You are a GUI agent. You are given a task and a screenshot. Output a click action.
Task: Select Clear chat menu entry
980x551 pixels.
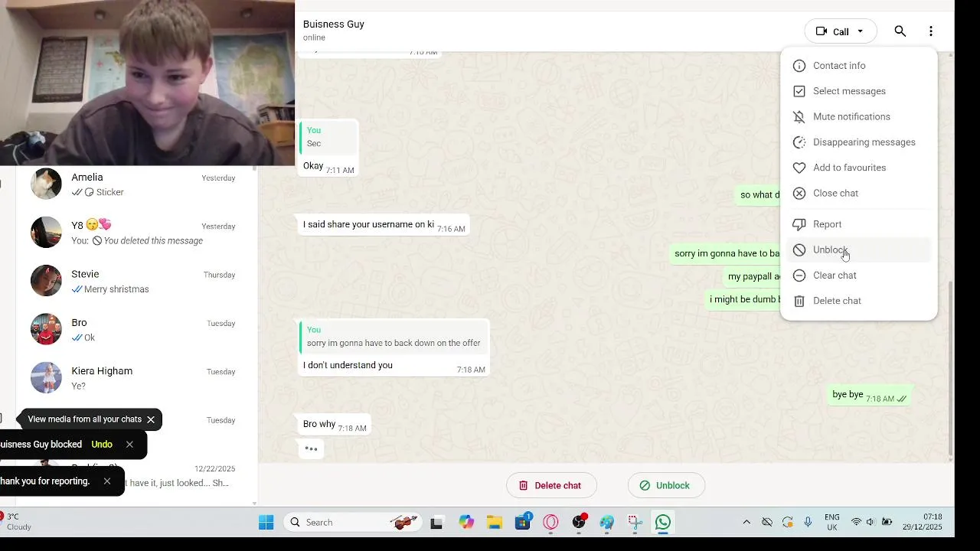click(859, 275)
